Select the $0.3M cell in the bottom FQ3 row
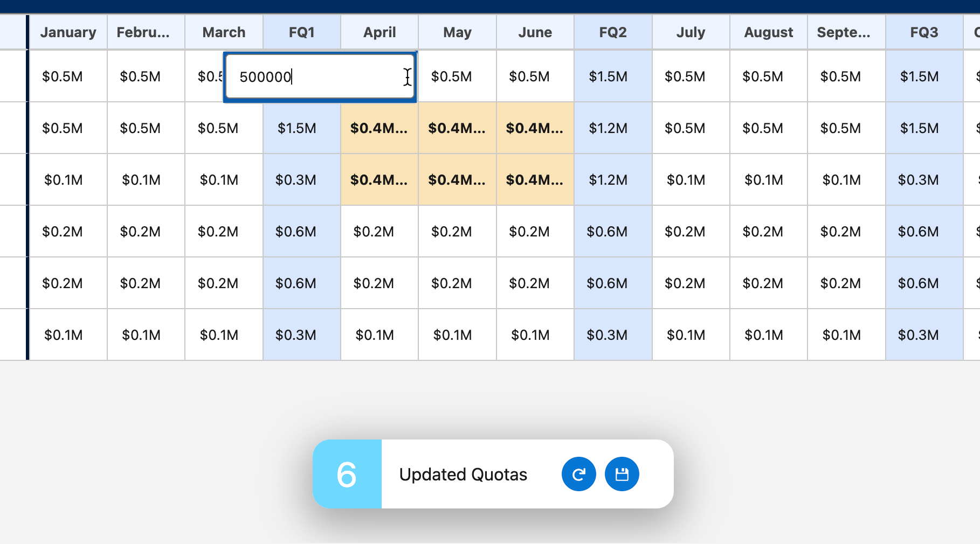Image resolution: width=980 pixels, height=544 pixels. point(918,334)
